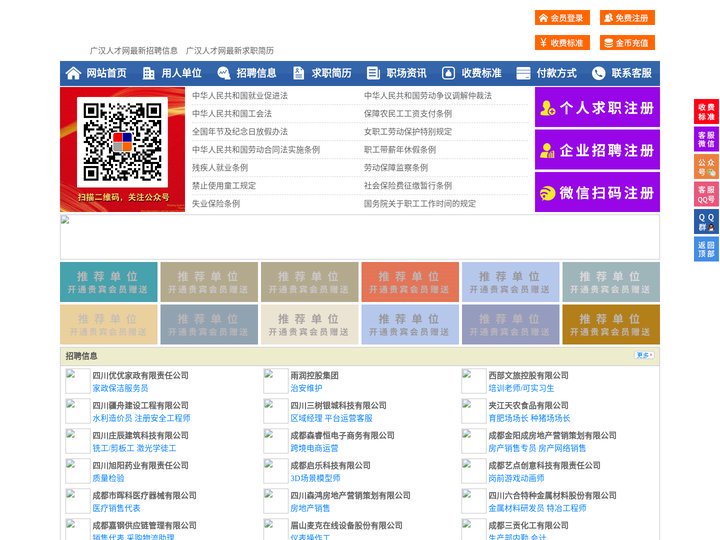Click the building icon beside 用人单位
720x540 pixels.
149,73
